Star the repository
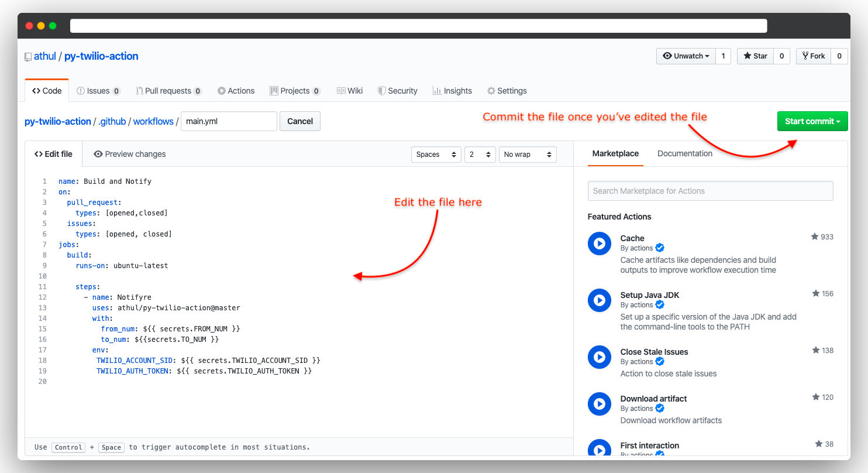This screenshot has height=473, width=868. [x=755, y=56]
